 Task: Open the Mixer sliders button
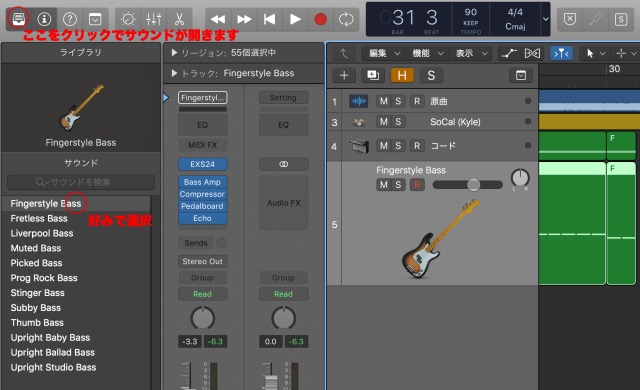click(x=153, y=19)
